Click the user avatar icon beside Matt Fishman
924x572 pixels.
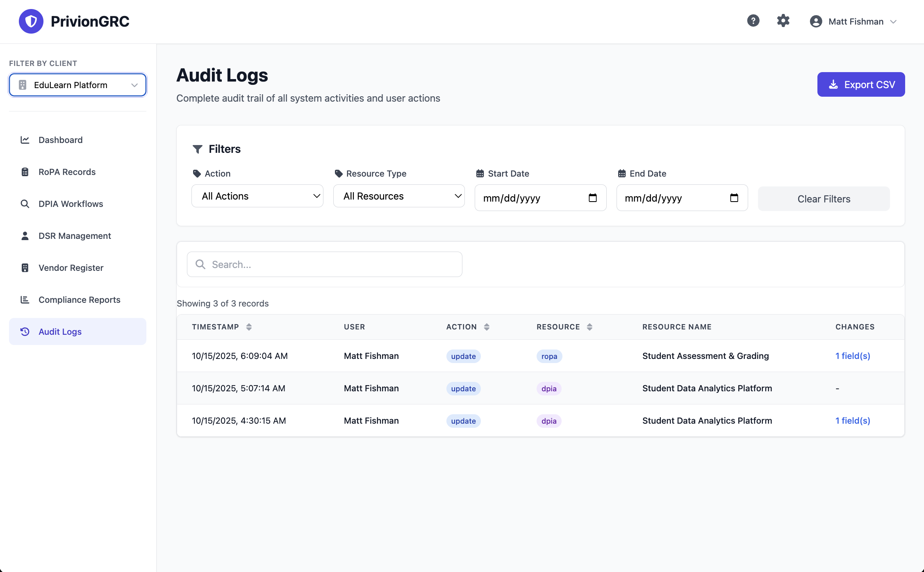coord(816,21)
